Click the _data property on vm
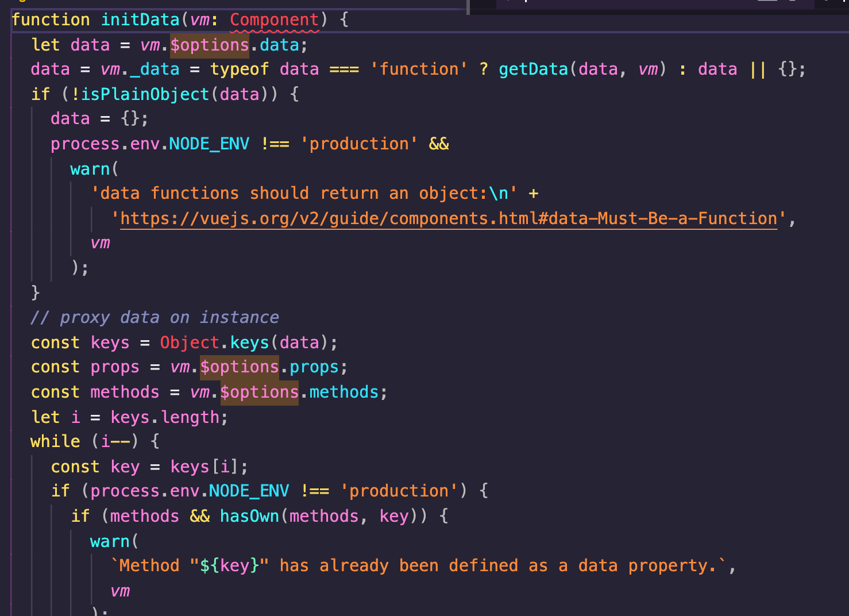Viewport: 849px width, 616px height. click(155, 70)
